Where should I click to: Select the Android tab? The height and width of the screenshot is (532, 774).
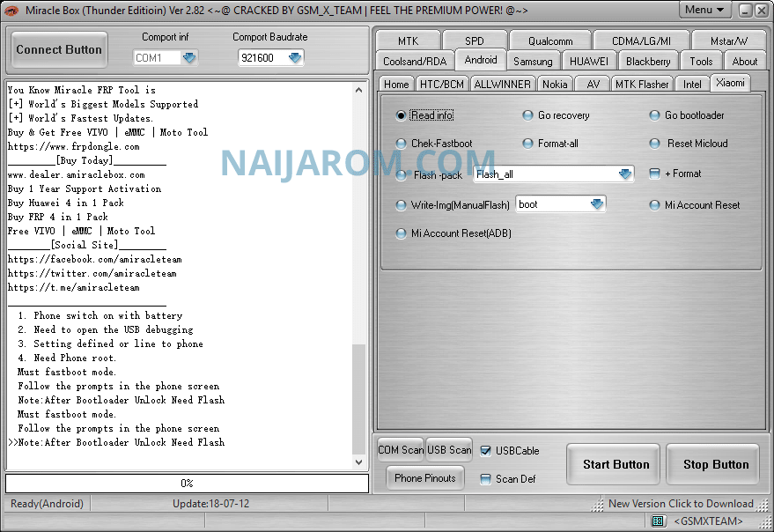tap(481, 60)
